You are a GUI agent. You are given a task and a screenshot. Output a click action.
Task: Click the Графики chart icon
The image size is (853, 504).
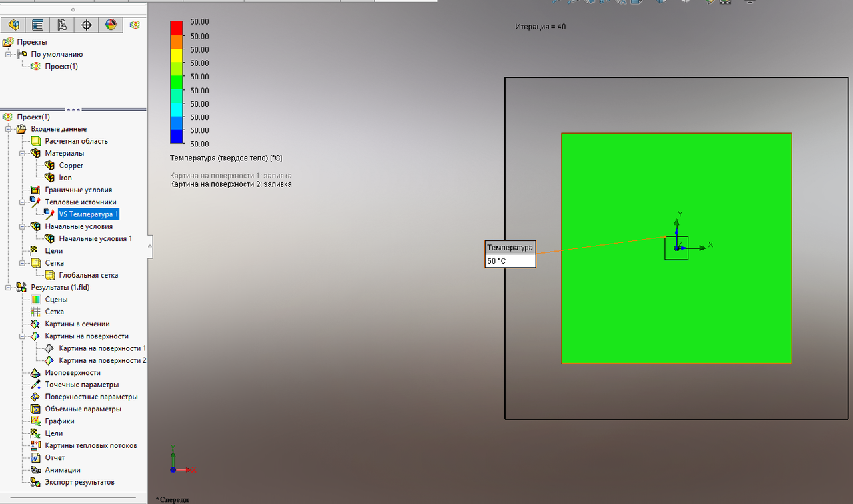point(36,421)
